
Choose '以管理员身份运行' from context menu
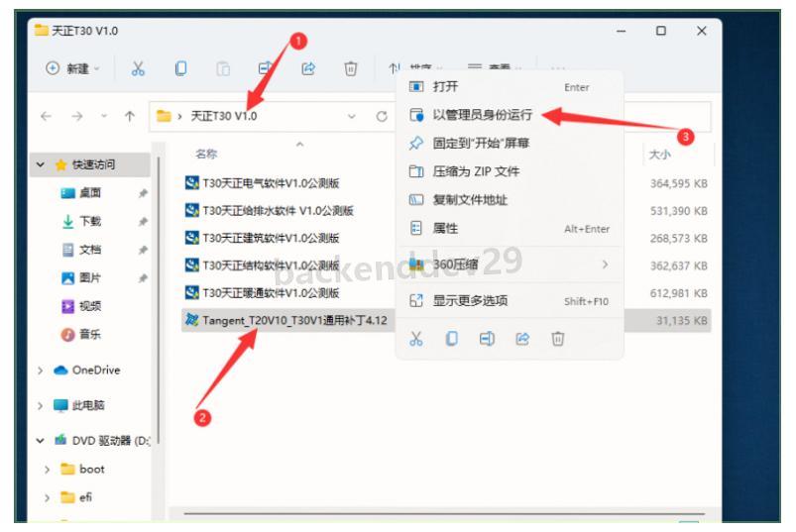(x=483, y=115)
